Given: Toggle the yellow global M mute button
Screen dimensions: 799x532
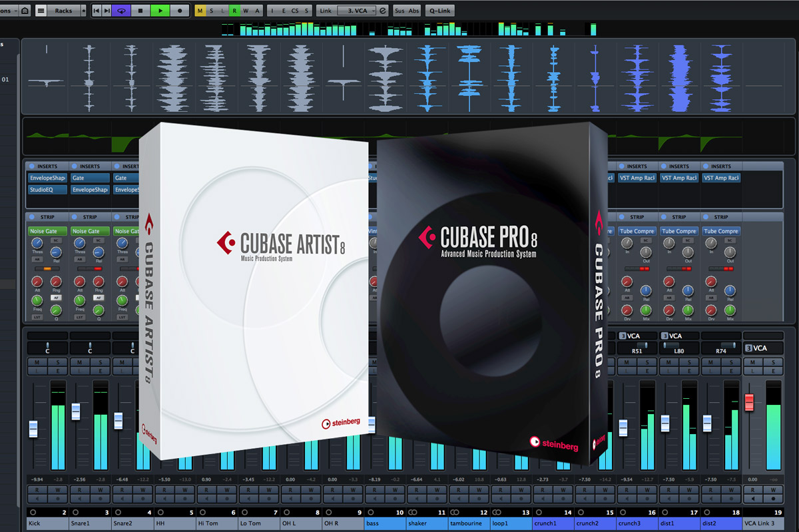Looking at the screenshot, I should (201, 11).
